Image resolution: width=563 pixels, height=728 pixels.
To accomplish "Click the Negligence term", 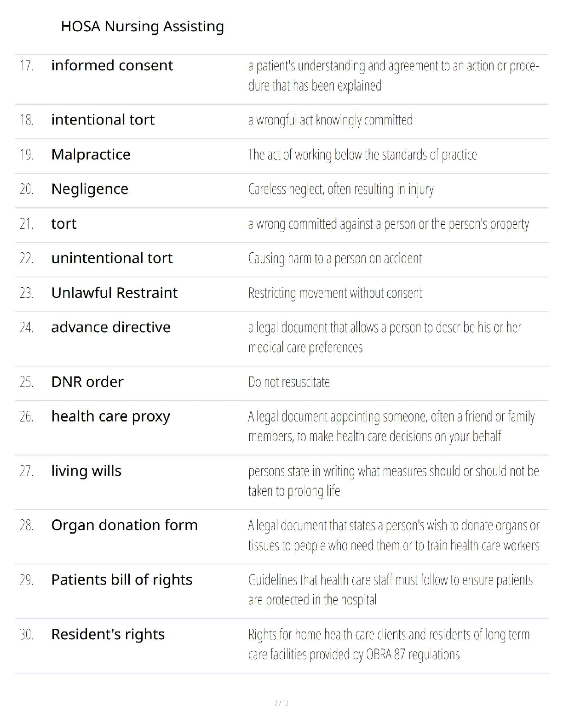I will pos(90,189).
